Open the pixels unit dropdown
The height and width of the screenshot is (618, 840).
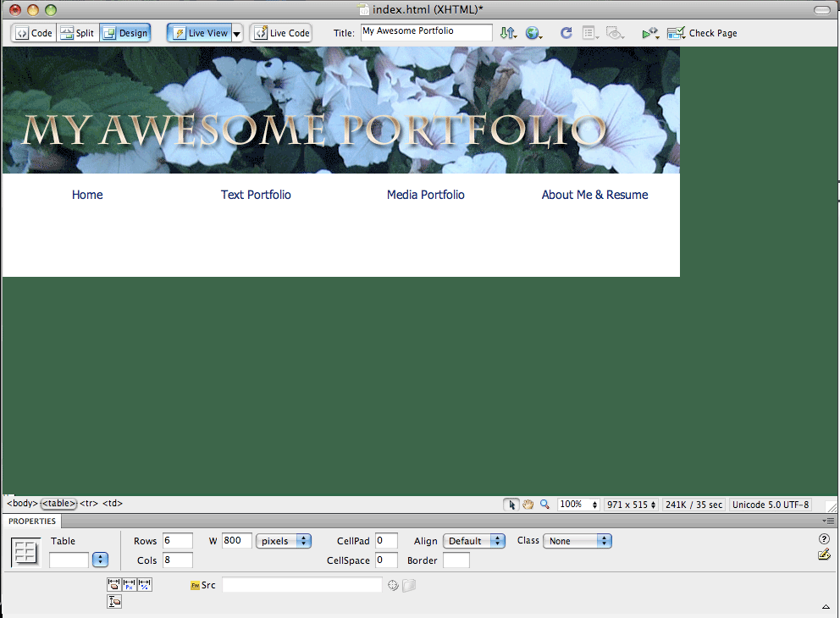click(x=284, y=541)
